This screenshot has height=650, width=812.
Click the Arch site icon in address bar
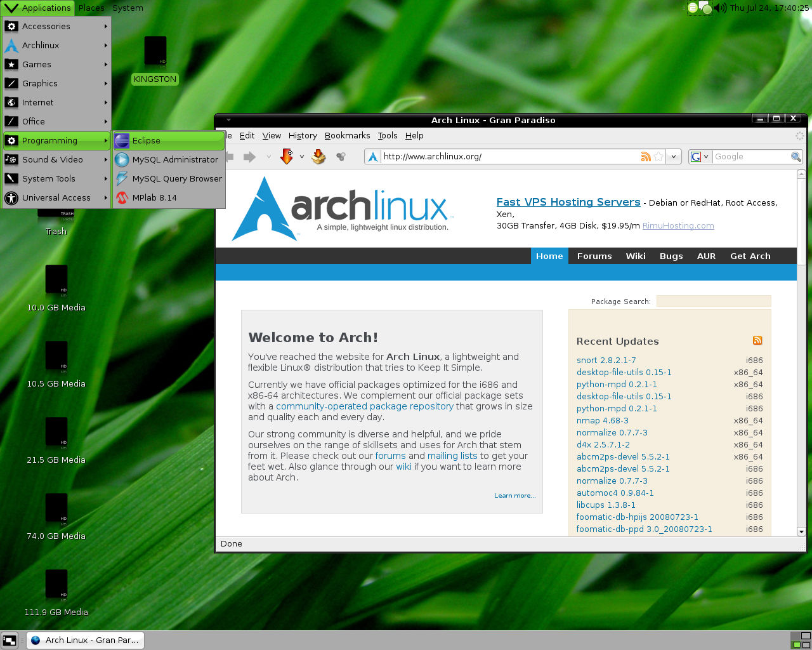coord(373,157)
